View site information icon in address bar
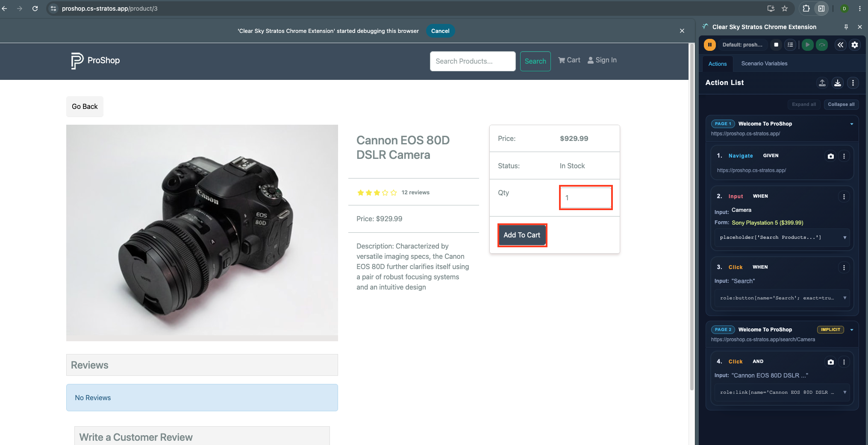This screenshot has width=868, height=445. 53,9
